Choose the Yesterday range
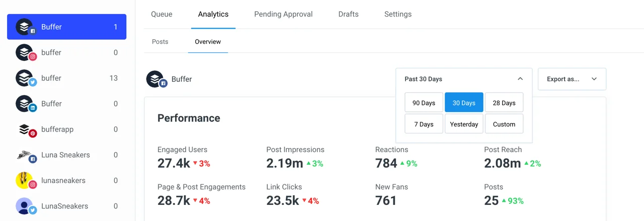 pyautogui.click(x=464, y=124)
